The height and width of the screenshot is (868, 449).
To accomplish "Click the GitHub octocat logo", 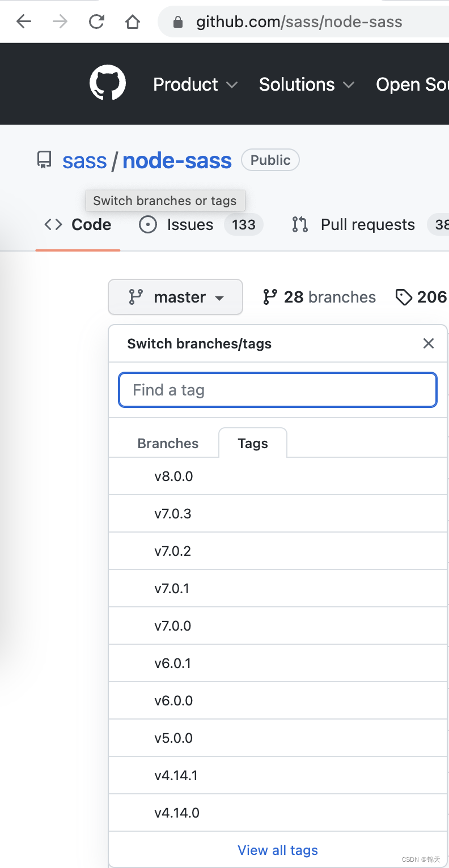I will point(108,83).
